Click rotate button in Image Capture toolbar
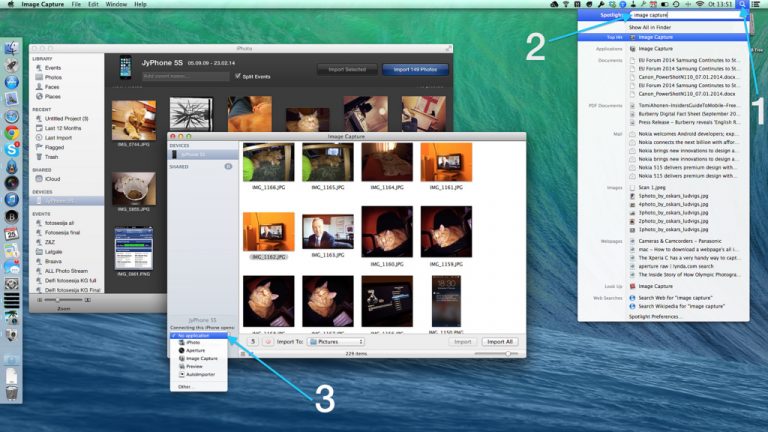The image size is (768, 432). (253, 341)
